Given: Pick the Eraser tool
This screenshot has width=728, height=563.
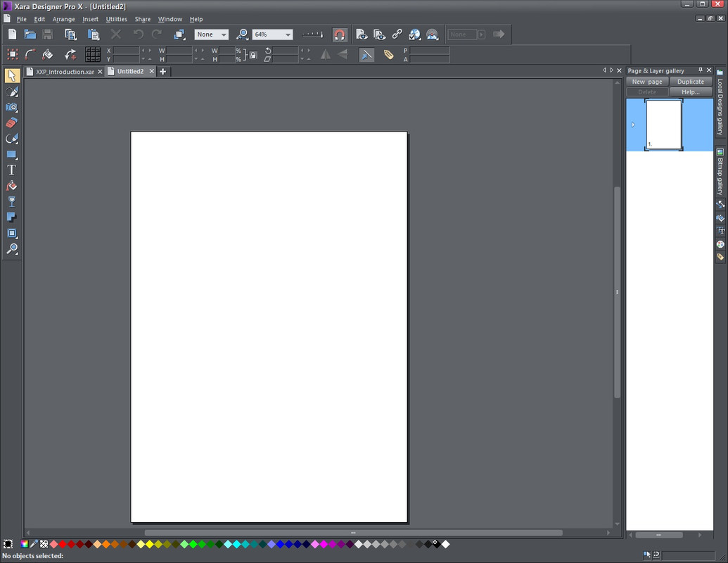Looking at the screenshot, I should 12,122.
